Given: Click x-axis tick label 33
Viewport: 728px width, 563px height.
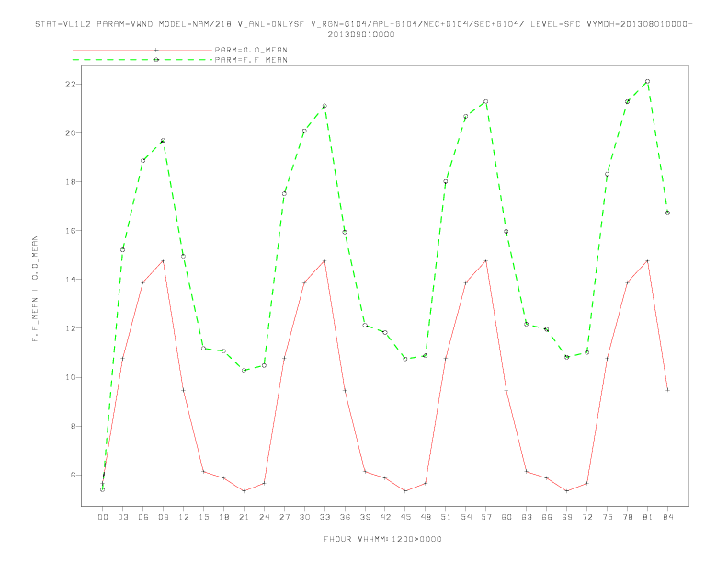Looking at the screenshot, I should click(324, 517).
